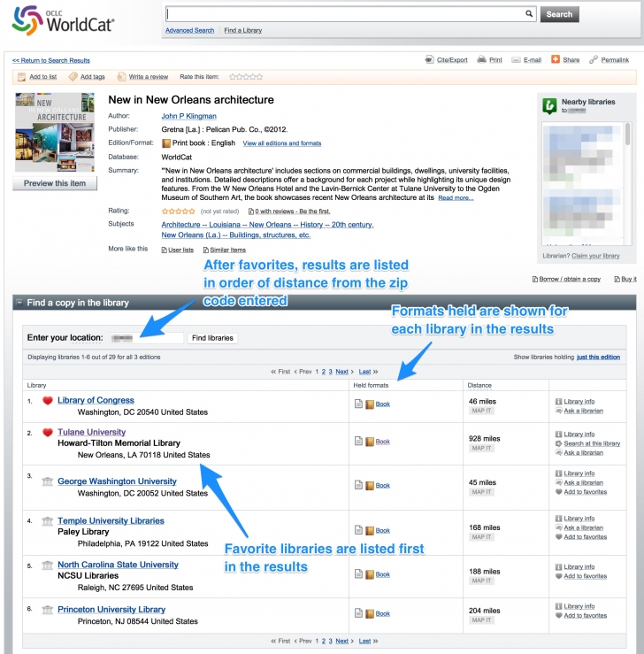Click the orange Share plus icon

click(556, 59)
